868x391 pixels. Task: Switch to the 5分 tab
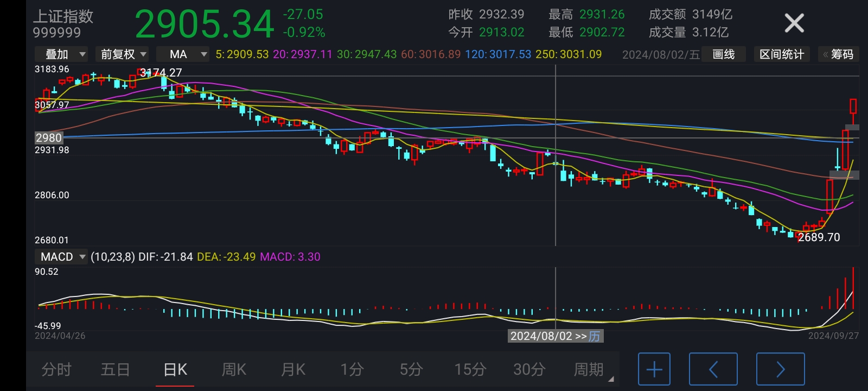click(x=411, y=369)
